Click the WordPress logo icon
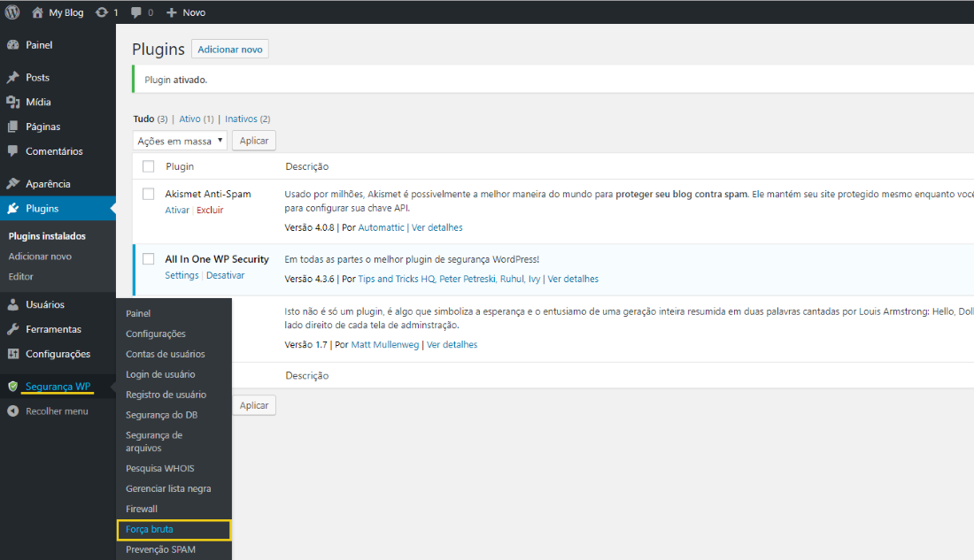 pos(12,12)
